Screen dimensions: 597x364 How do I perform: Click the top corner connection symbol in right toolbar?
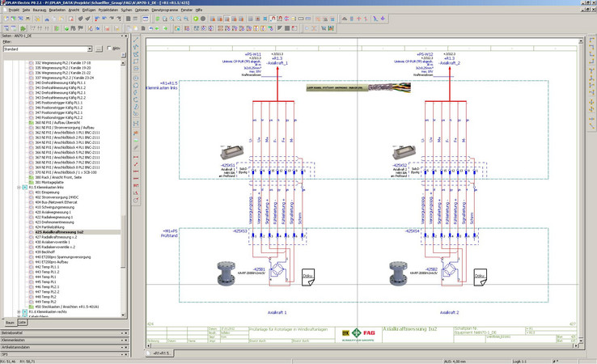(591, 40)
